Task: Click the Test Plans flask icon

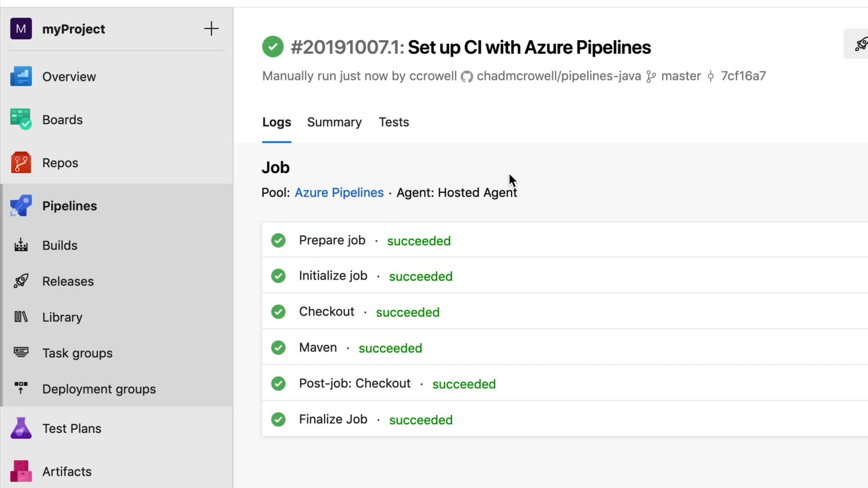Action: (x=21, y=428)
